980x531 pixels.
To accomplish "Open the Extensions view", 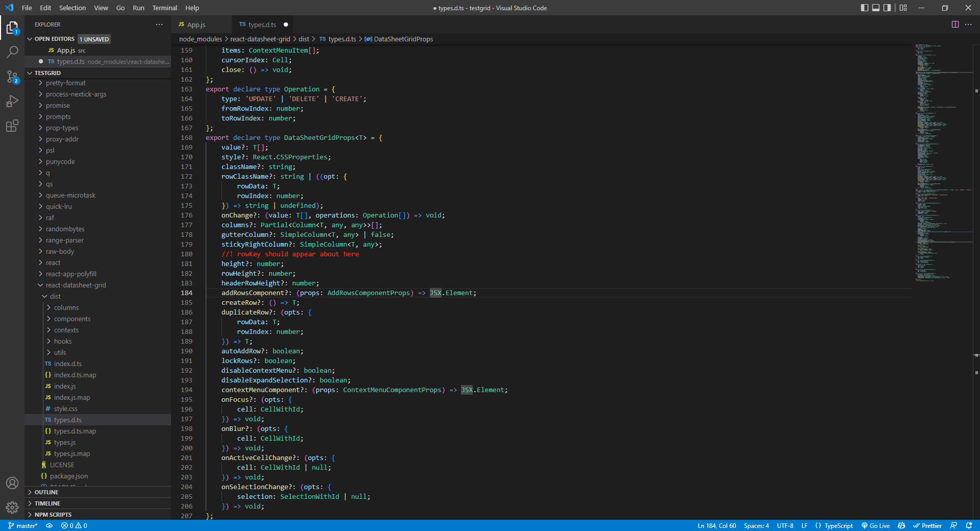I will 12,126.
